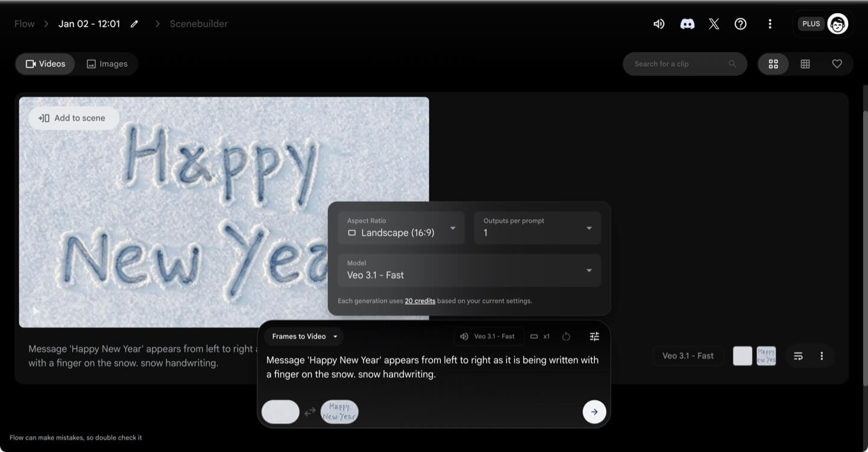Open the Help question-mark icon

point(740,24)
